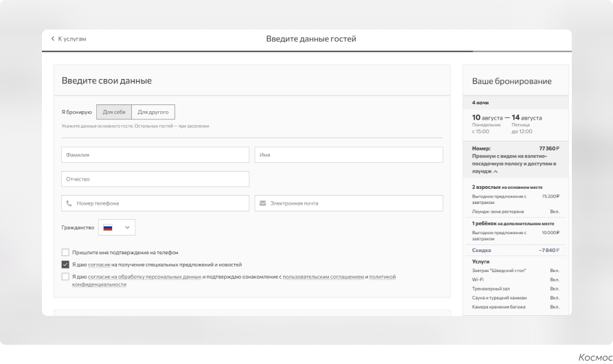613x364 pixels.
Task: Go back via the К услугам arrow
Action: (53, 38)
